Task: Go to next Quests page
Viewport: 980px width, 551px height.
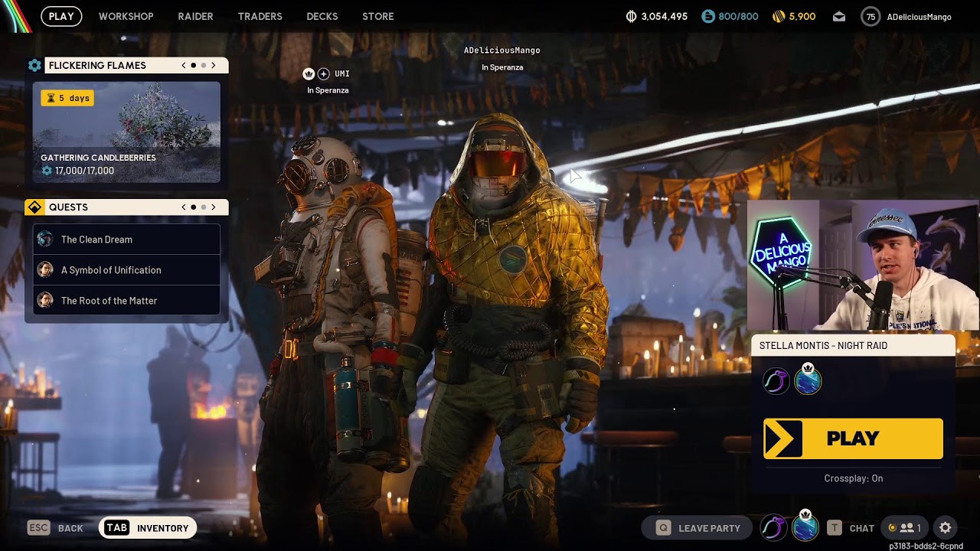Action: click(x=214, y=207)
